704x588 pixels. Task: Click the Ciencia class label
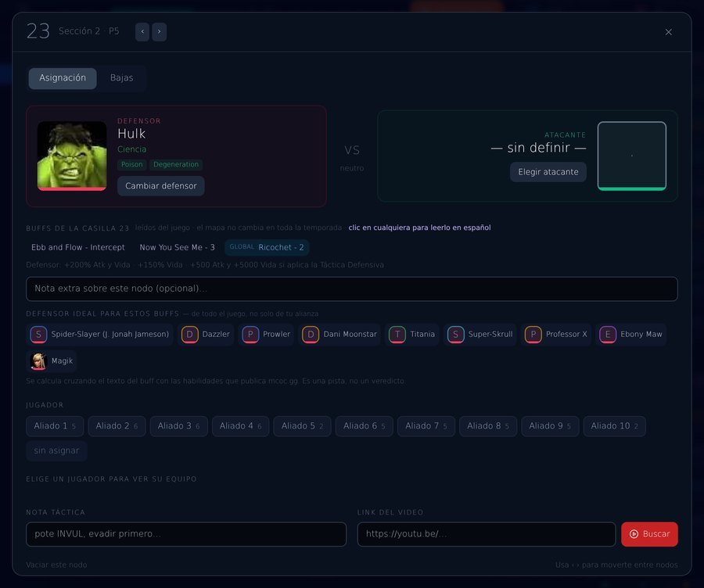pos(131,149)
